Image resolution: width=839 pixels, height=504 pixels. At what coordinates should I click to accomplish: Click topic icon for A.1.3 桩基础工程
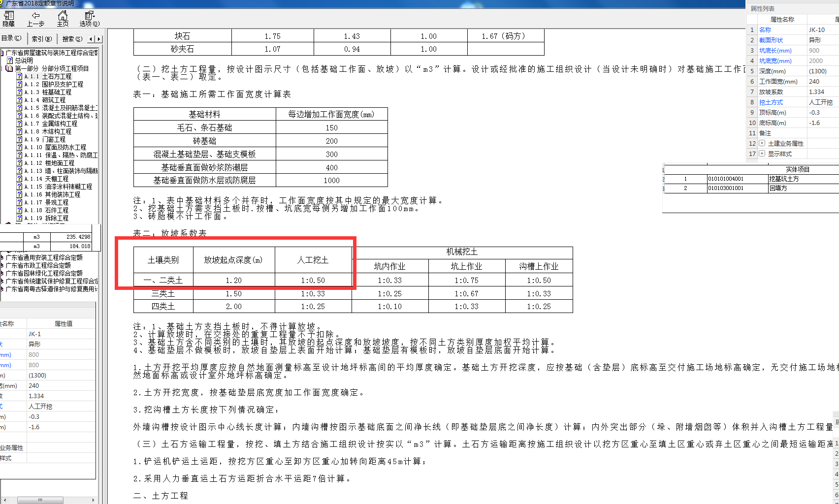pos(19,92)
